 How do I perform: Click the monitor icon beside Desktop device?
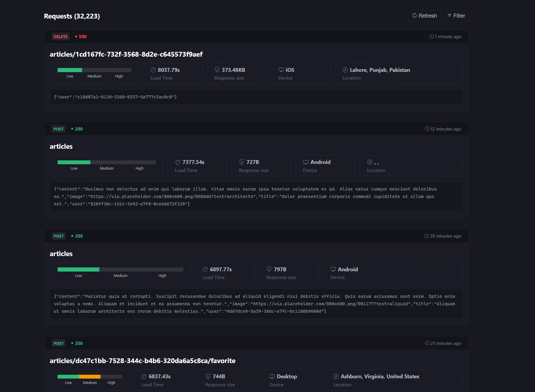(x=272, y=376)
